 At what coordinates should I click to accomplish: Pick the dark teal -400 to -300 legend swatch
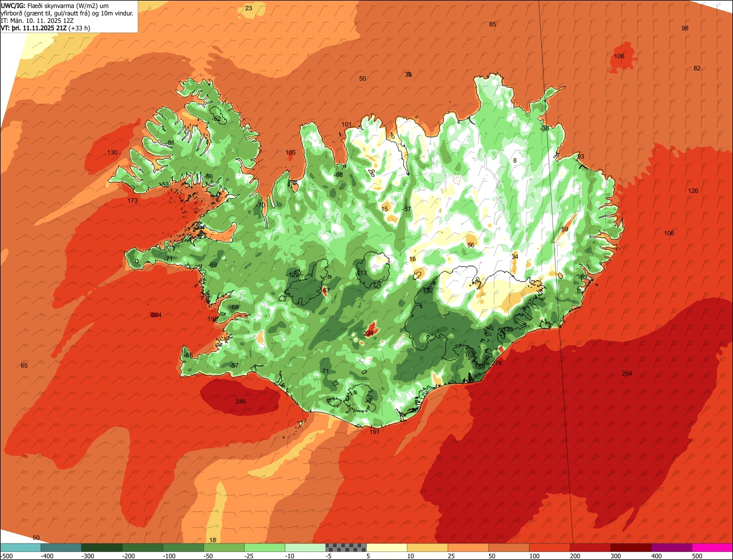(x=61, y=547)
